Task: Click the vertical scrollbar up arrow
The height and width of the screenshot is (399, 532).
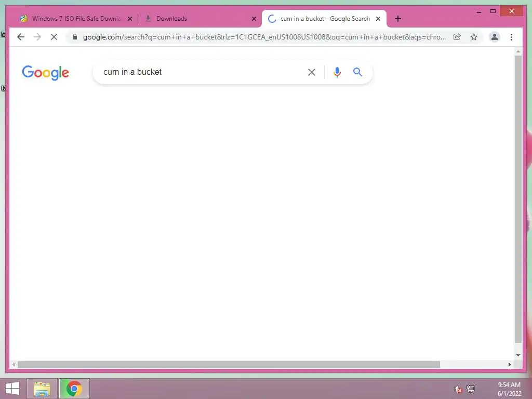Action: pos(518,51)
